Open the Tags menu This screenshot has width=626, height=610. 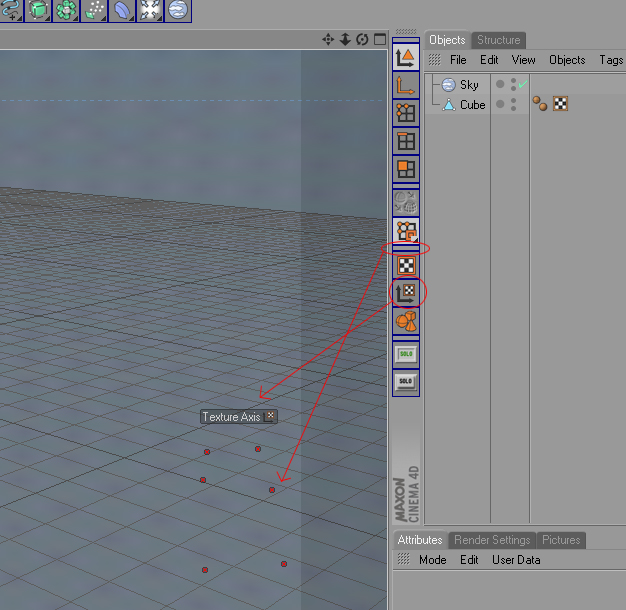[611, 60]
